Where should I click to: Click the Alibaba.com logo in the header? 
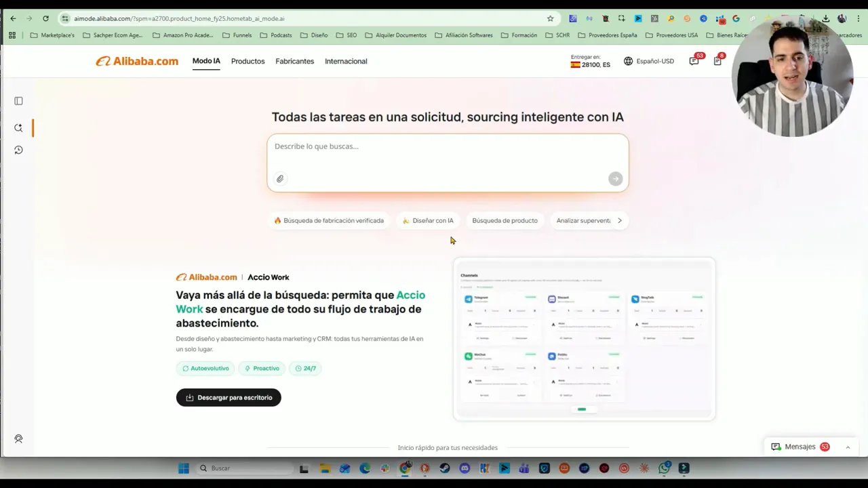tap(137, 61)
